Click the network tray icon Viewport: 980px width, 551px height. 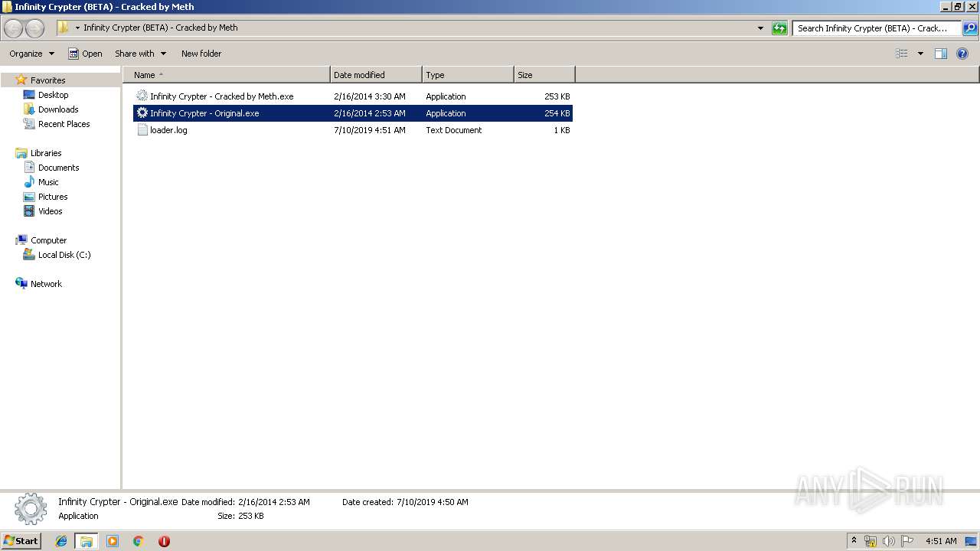tap(871, 541)
